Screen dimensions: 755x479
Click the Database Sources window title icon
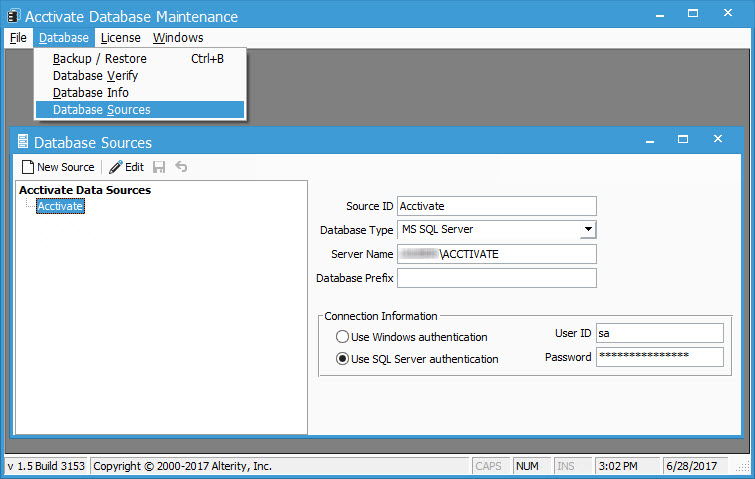pos(23,142)
